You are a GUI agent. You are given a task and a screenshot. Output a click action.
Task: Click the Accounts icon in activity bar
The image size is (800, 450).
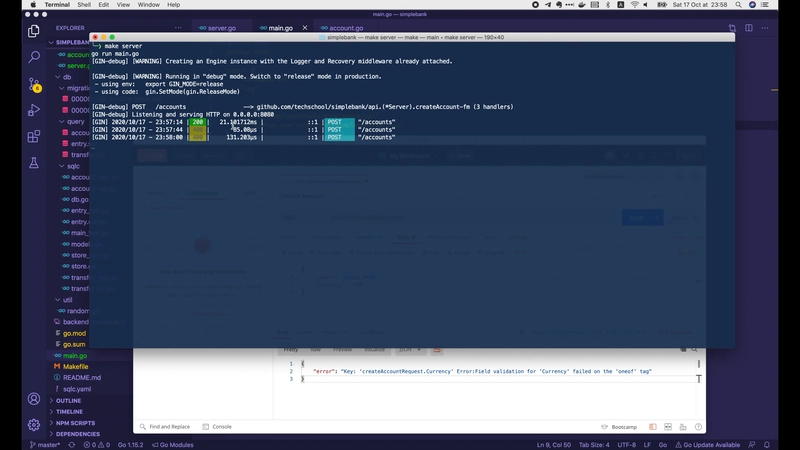tap(34, 398)
